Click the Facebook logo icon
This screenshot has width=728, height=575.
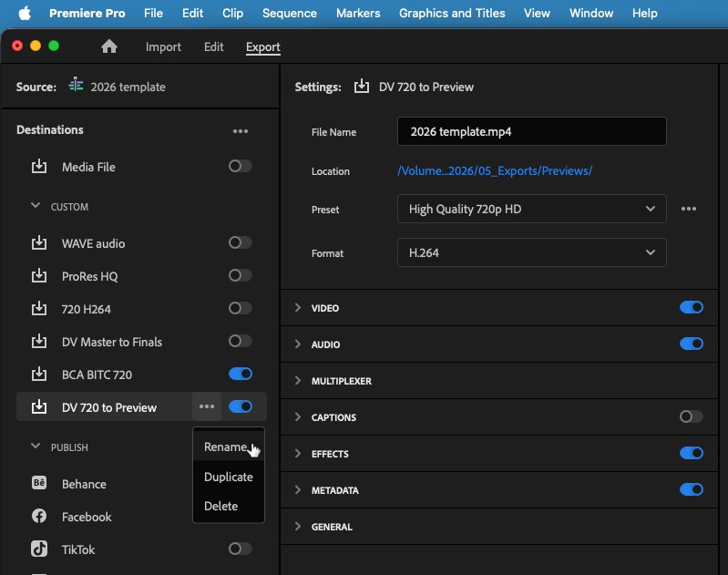click(x=39, y=516)
